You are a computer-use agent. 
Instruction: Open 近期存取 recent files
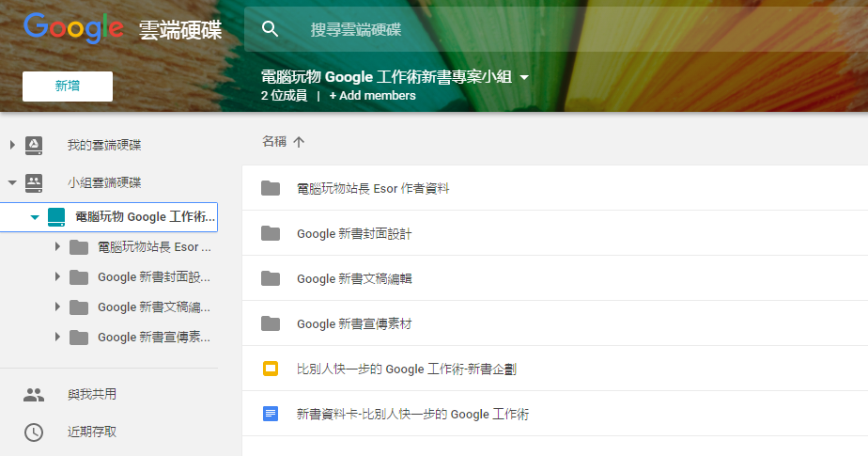click(x=92, y=432)
